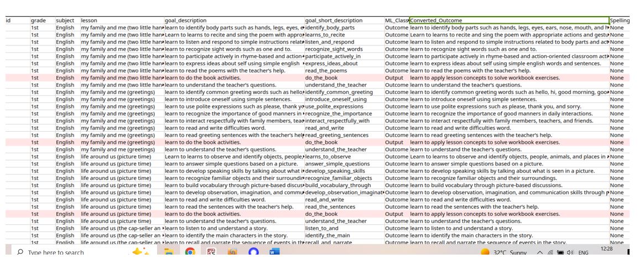
Task: Click cell recognize_the_importance
Action: 344,113
